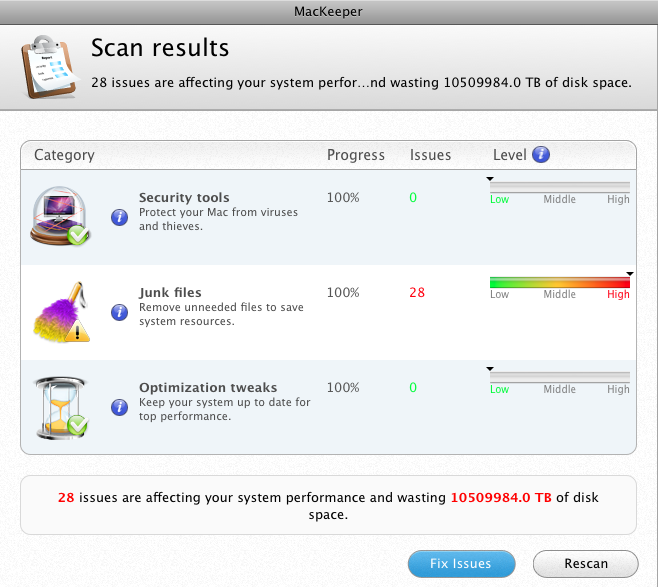Open info for Junk files
Screen dimensions: 658x587
(119, 312)
